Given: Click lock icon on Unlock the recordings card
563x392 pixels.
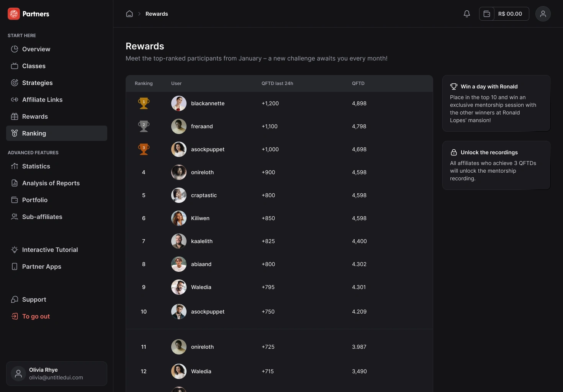Looking at the screenshot, I should 454,152.
